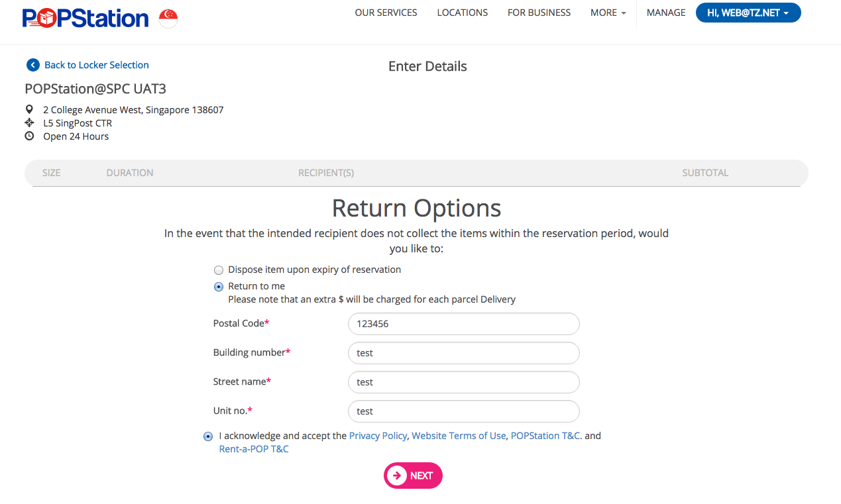Open the MANAGE menu item
Viewport: 841px width, 504px height.
[x=666, y=13]
